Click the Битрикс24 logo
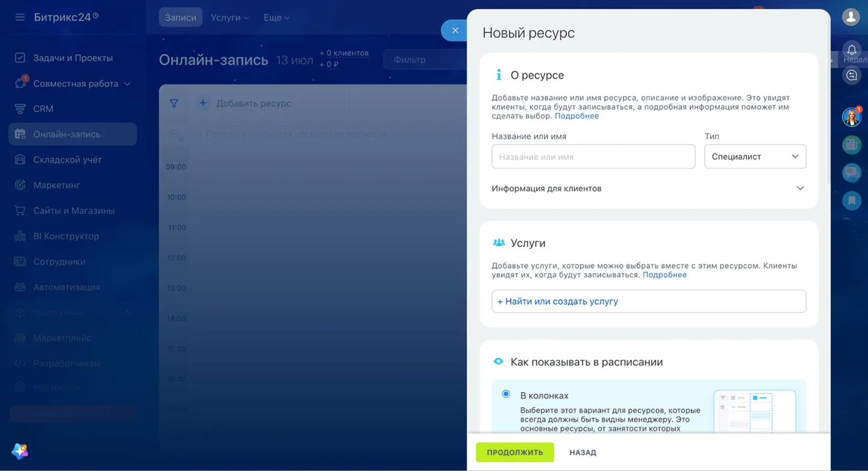 [66, 17]
